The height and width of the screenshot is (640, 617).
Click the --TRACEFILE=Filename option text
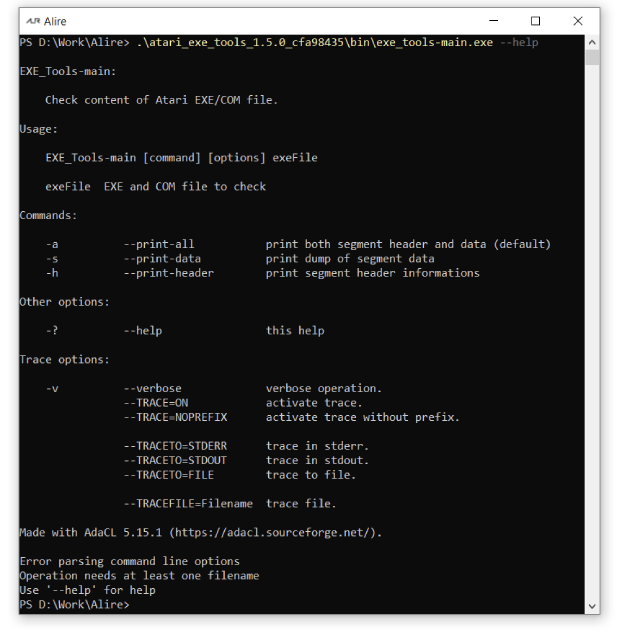click(188, 504)
